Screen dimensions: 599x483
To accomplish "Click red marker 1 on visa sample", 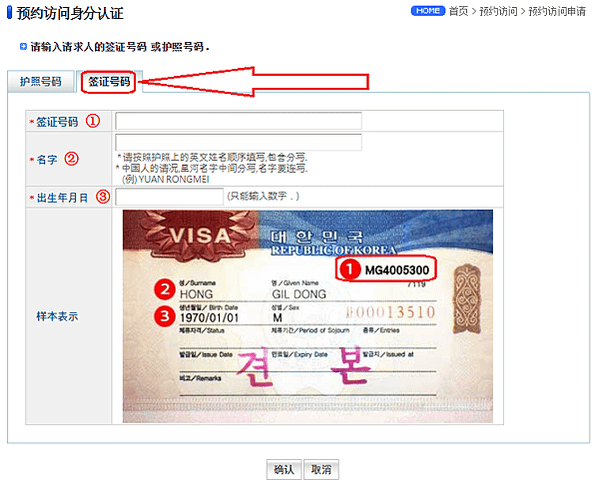I will click(349, 269).
